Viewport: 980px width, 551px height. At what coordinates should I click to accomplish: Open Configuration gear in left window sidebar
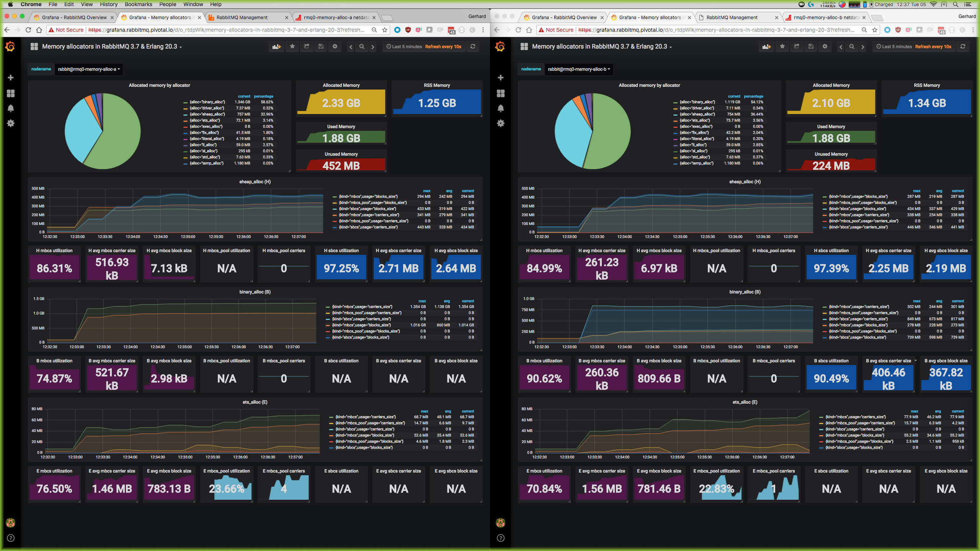tap(11, 123)
